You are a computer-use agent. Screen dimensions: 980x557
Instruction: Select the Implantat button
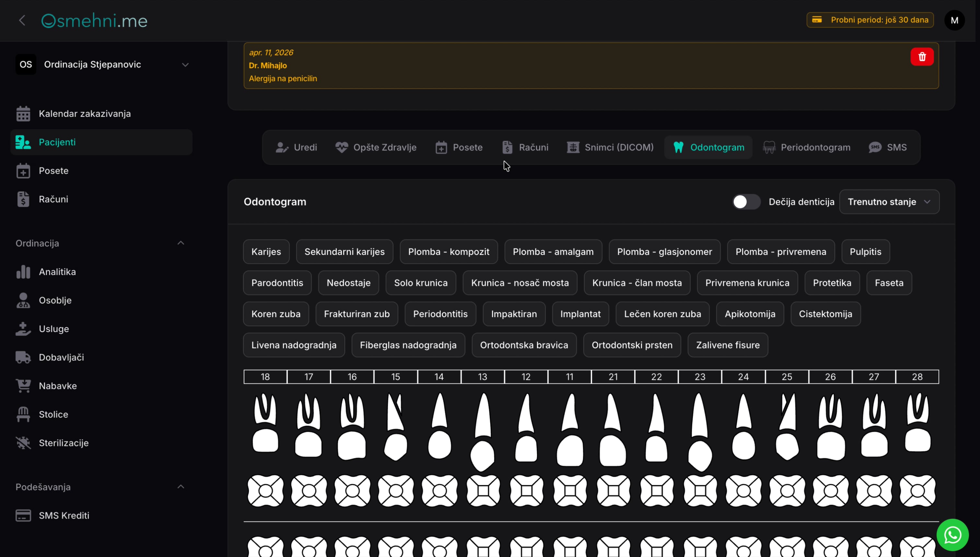coord(580,314)
